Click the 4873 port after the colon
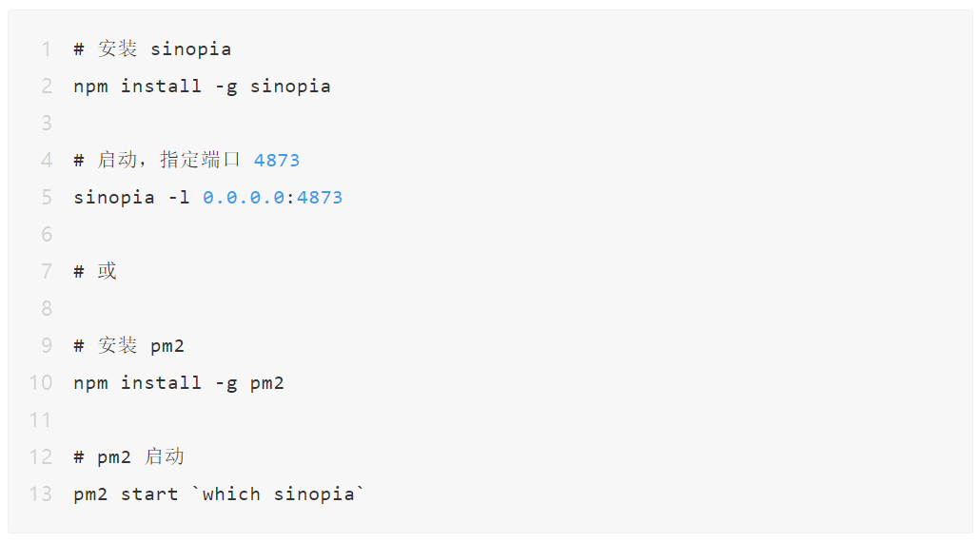Screen dimensions: 980x542 pyautogui.click(x=320, y=197)
